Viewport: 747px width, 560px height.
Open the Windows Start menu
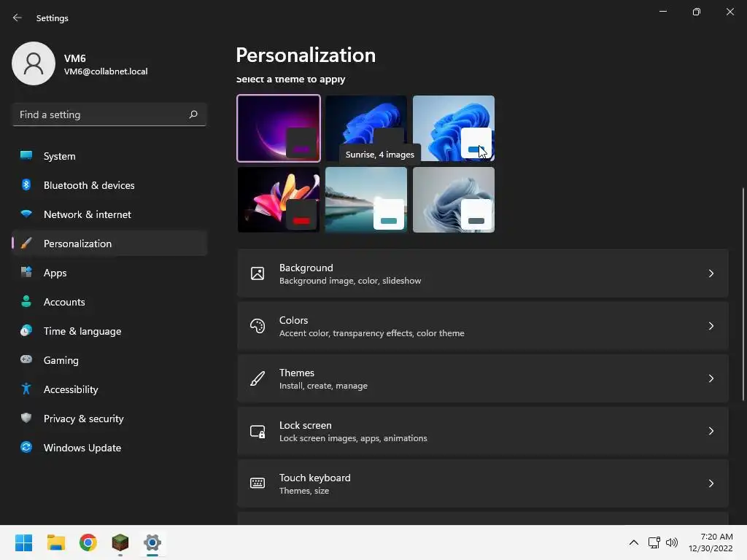(x=24, y=542)
